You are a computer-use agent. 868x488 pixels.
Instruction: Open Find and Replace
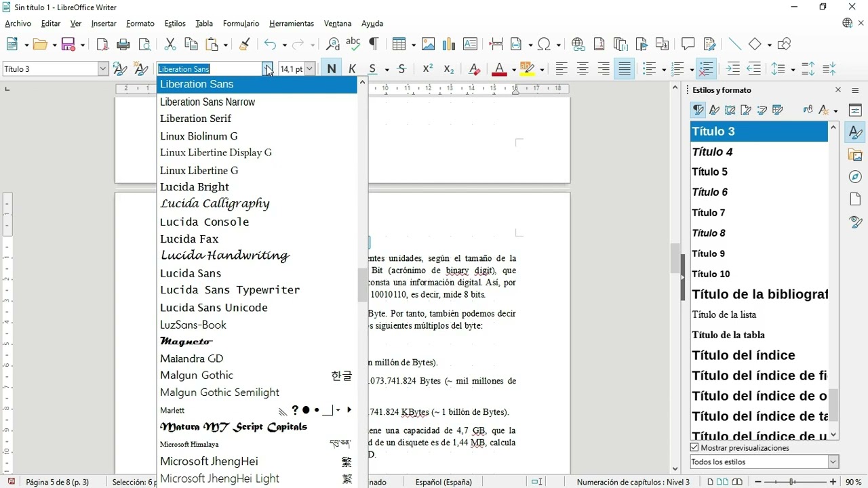332,45
